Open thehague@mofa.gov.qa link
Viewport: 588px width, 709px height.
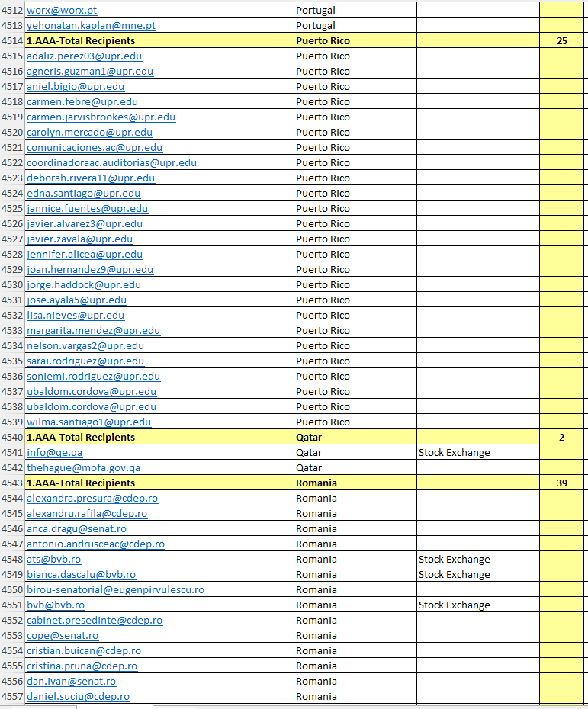click(83, 468)
